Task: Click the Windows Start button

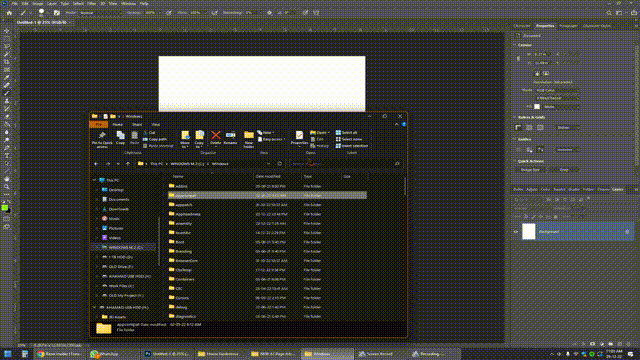Action: (8, 354)
